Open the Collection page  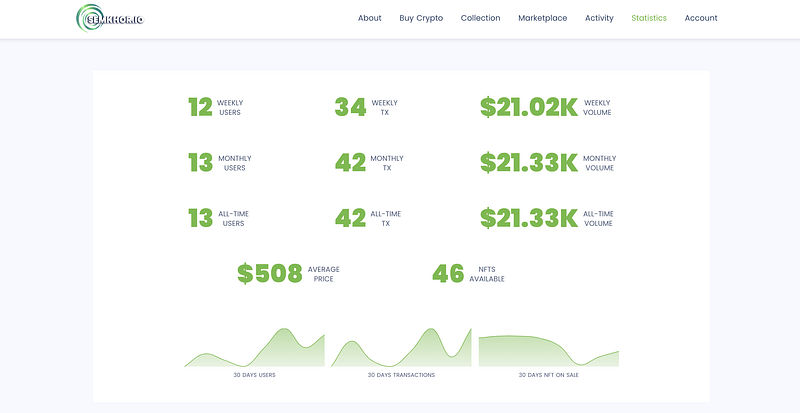click(x=480, y=18)
